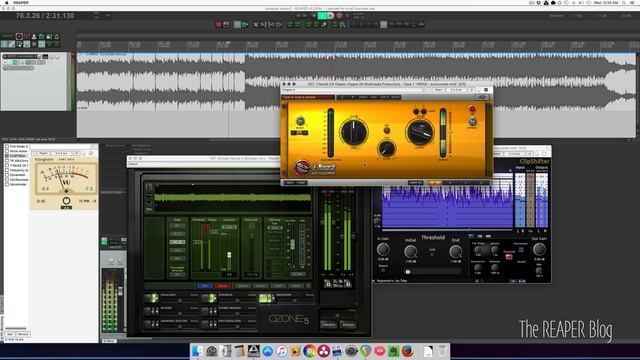Open Finder from the Dock

pyautogui.click(x=197, y=351)
